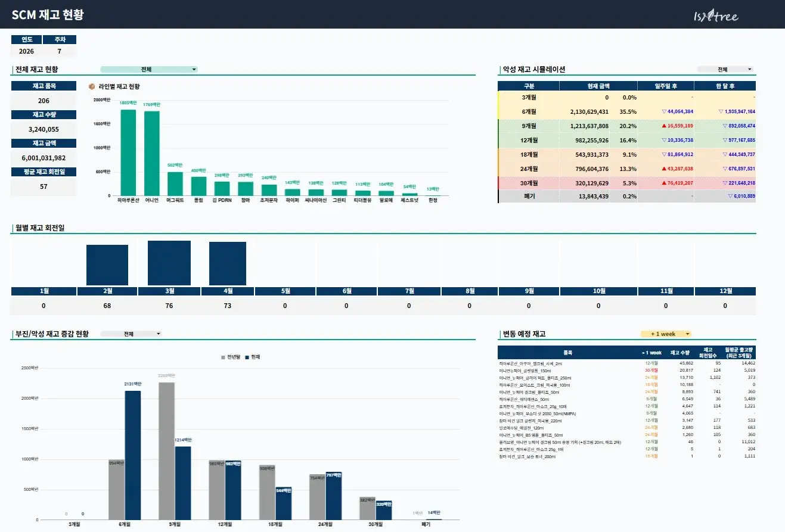Click the 히아루론산 bar in the line chart

click(128, 153)
